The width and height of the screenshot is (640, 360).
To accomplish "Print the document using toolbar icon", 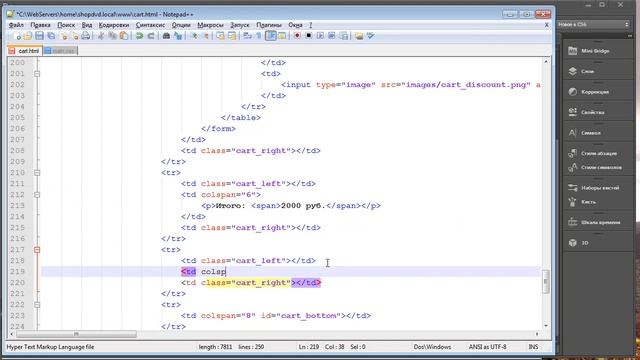I will click(x=85, y=36).
